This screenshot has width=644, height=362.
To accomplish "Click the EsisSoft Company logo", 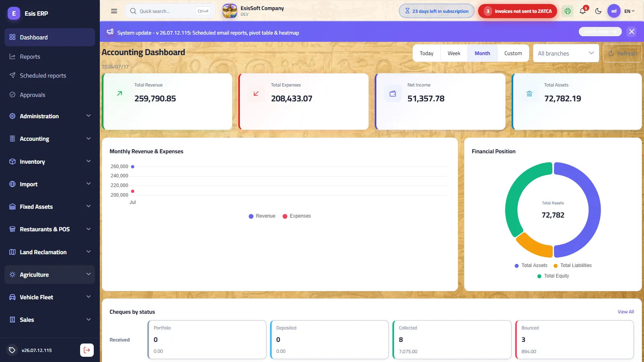I will [230, 11].
